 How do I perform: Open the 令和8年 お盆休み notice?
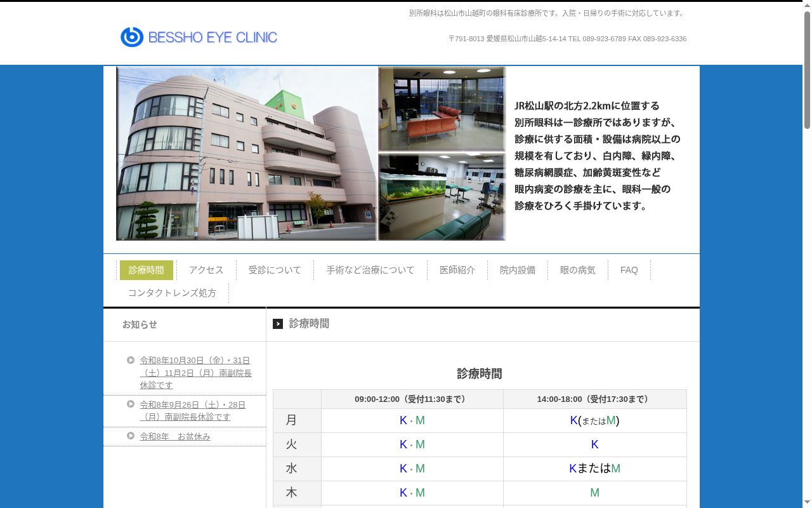[x=175, y=437]
